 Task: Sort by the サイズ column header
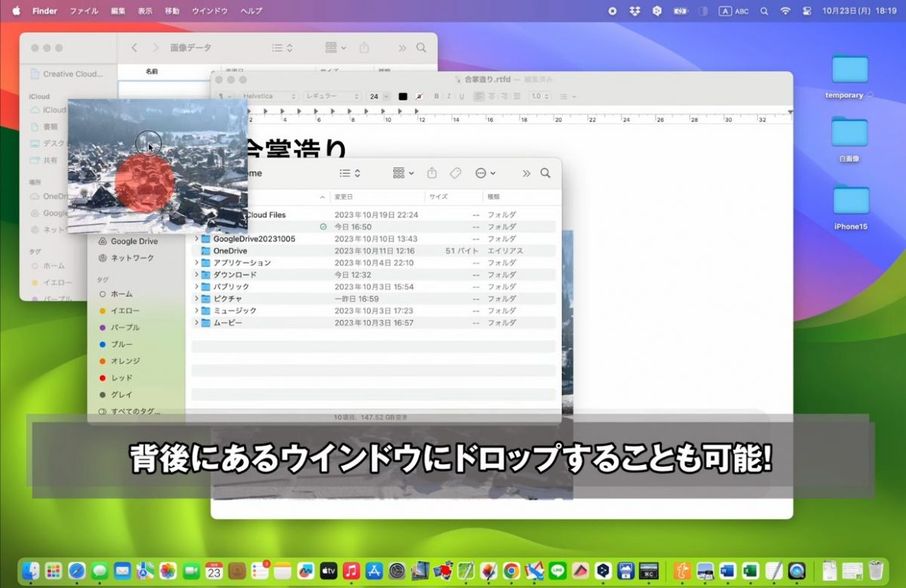(x=453, y=196)
